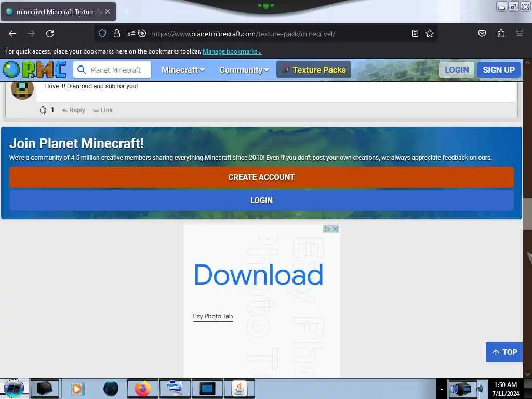Image resolution: width=532 pixels, height=399 pixels.
Task: Open the media player taskbar icon
Action: click(x=77, y=389)
